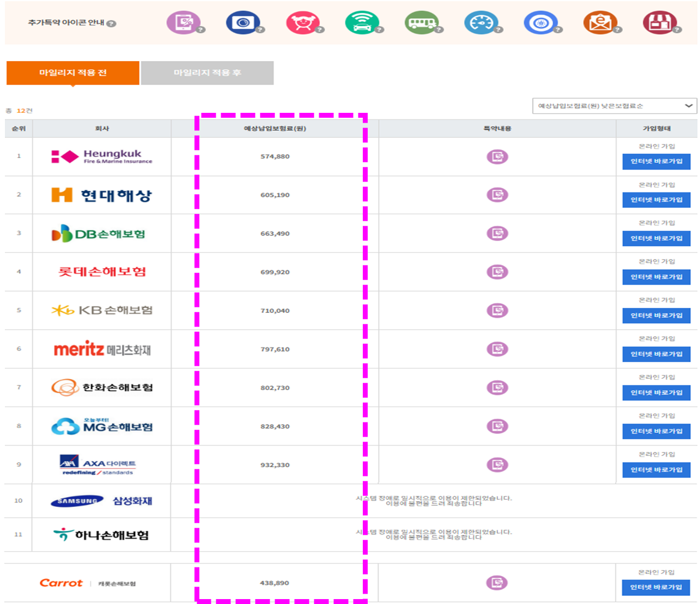Click the e-mail policy special coverage icon
The width and height of the screenshot is (700, 604).
point(600,23)
